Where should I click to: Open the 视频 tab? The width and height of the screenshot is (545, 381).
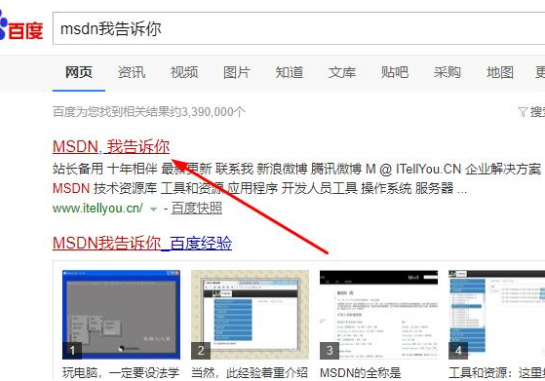pos(184,72)
